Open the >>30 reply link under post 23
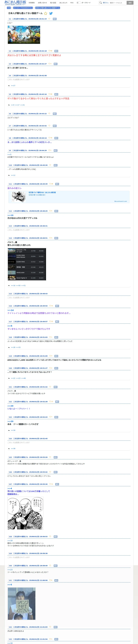This screenshot has width=138, height=644. 13,430
